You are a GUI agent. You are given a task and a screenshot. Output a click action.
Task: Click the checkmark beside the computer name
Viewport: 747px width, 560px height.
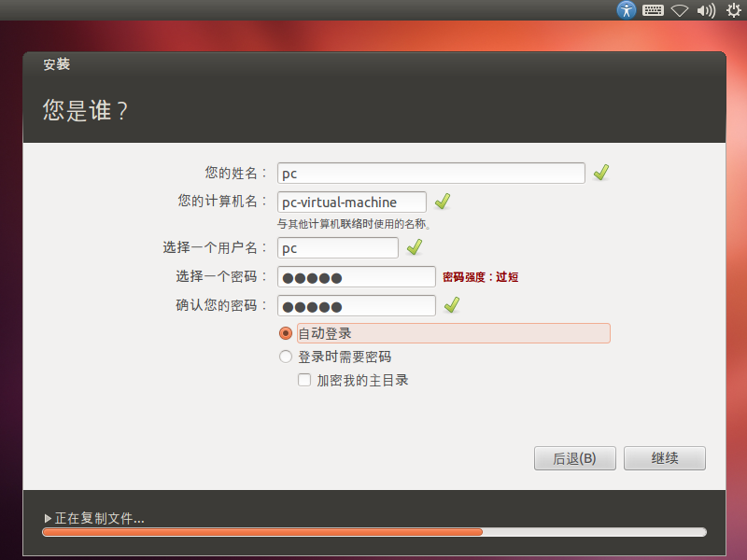(x=443, y=201)
